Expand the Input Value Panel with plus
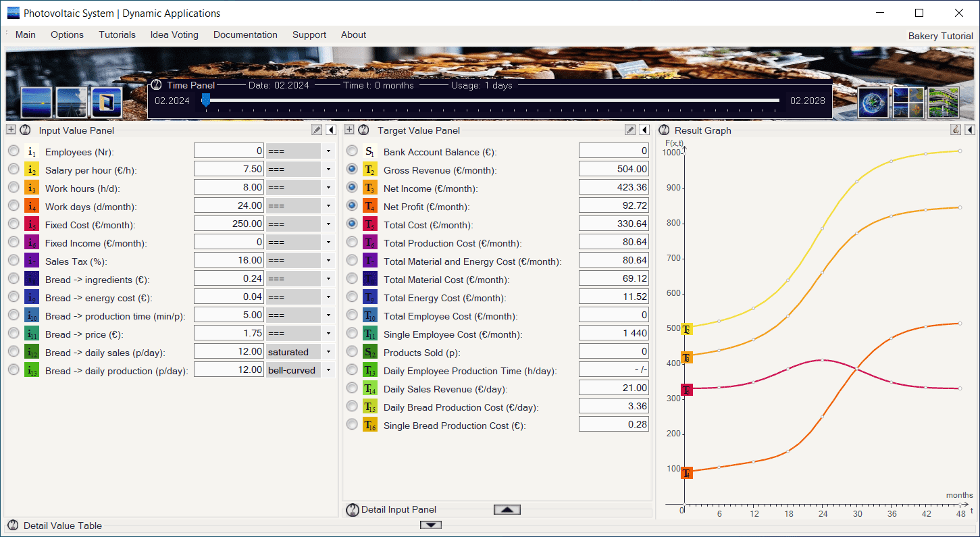Screen dimensions: 980x537 click(11, 130)
